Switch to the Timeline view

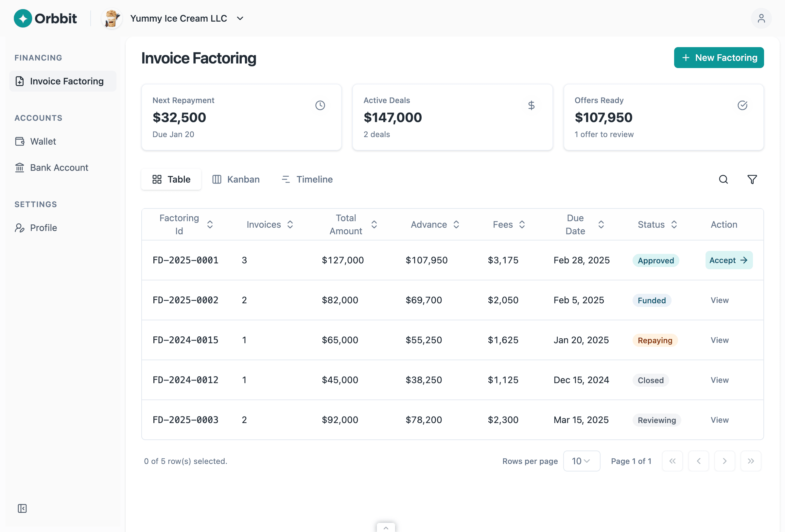click(307, 179)
